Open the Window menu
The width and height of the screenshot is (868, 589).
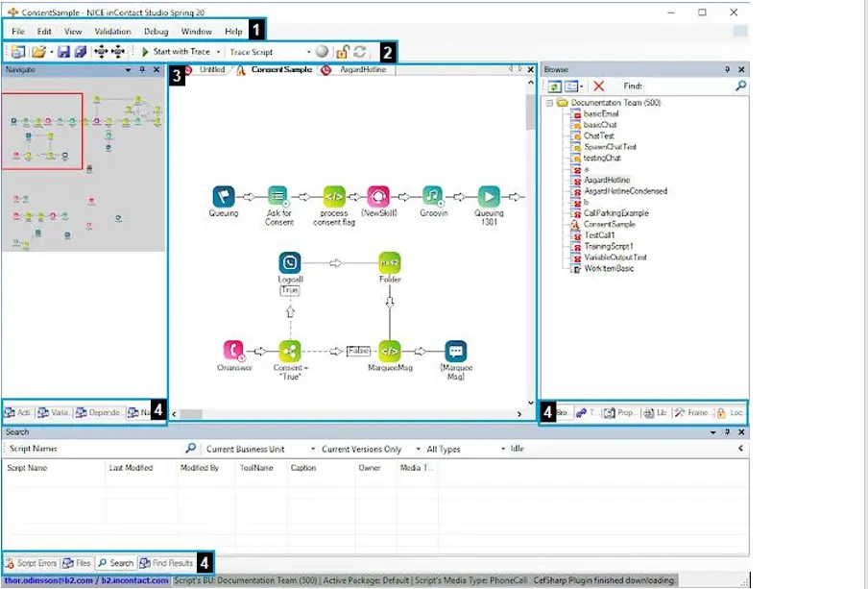pyautogui.click(x=197, y=32)
